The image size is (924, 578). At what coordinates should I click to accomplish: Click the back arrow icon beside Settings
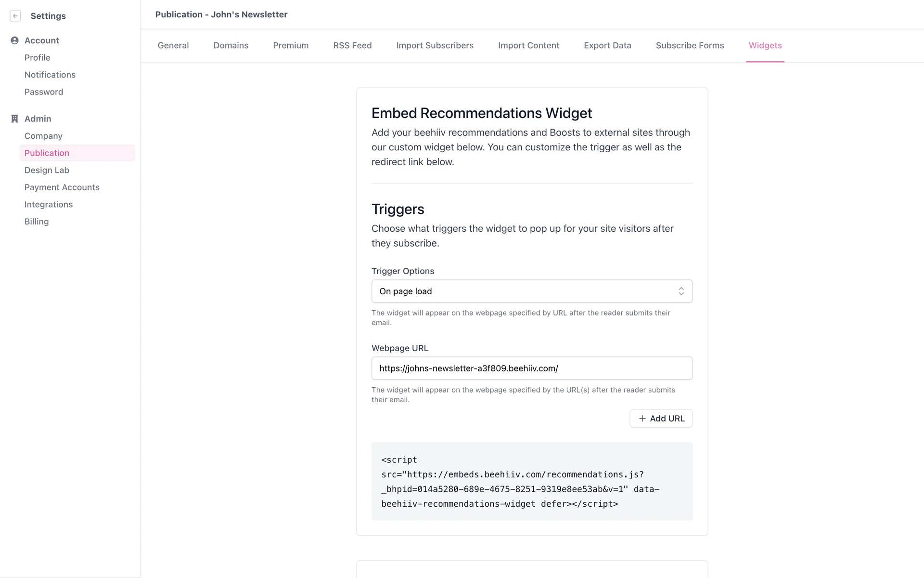[x=15, y=16]
